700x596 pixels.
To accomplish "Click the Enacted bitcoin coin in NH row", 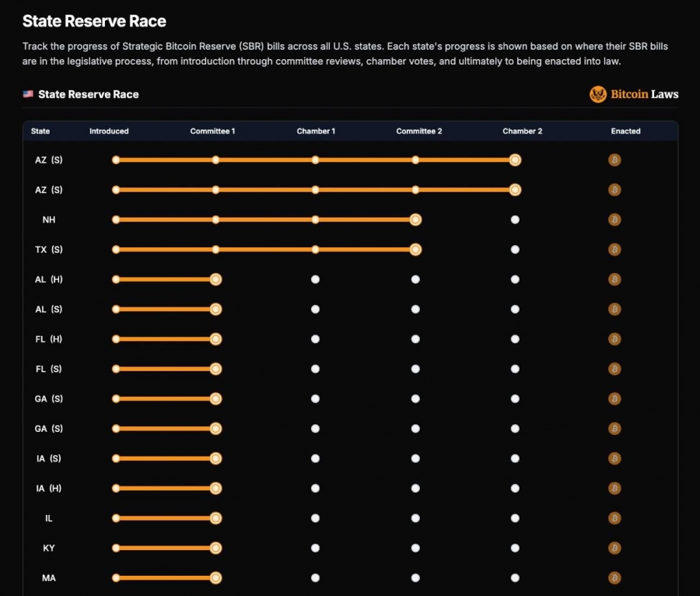I will click(614, 219).
